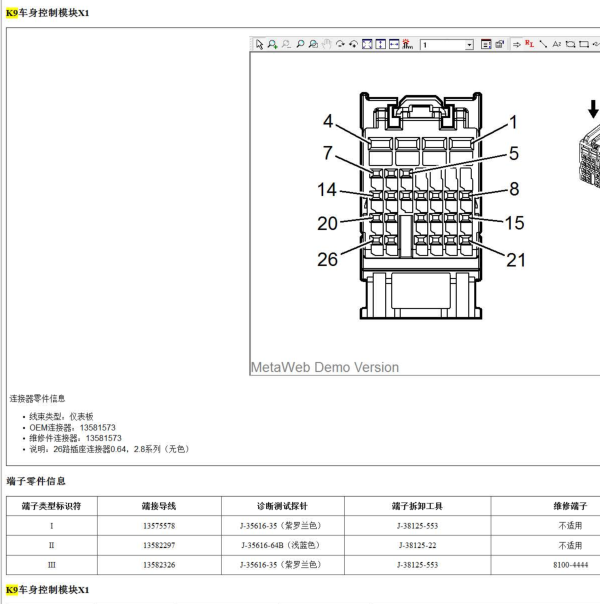Viewport: 600px width, 604px height.
Task: Click service terminal cell 8100-4444
Action: click(x=570, y=565)
